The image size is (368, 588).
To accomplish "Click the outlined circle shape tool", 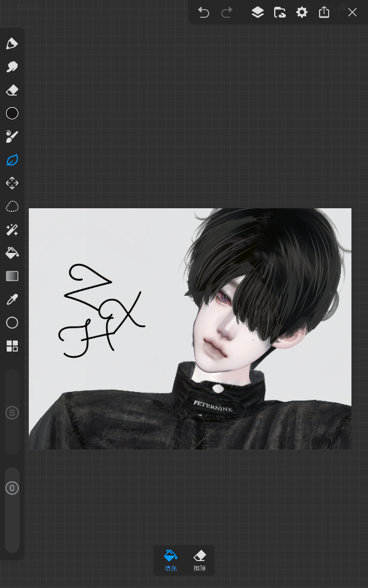I will click(x=12, y=323).
